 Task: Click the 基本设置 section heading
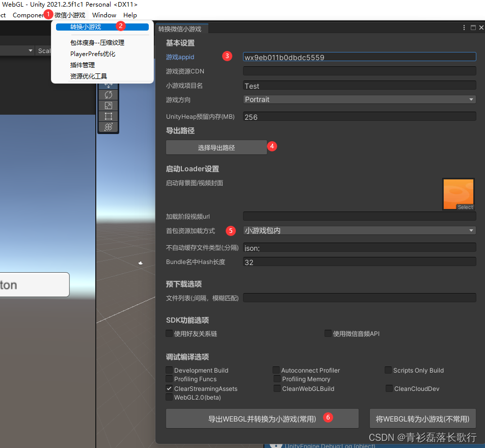click(x=180, y=43)
